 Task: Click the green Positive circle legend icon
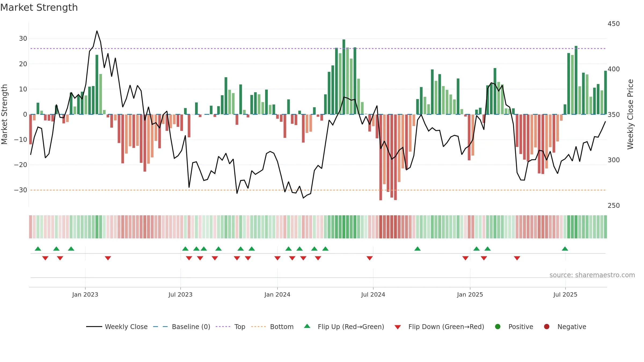(x=498, y=327)
